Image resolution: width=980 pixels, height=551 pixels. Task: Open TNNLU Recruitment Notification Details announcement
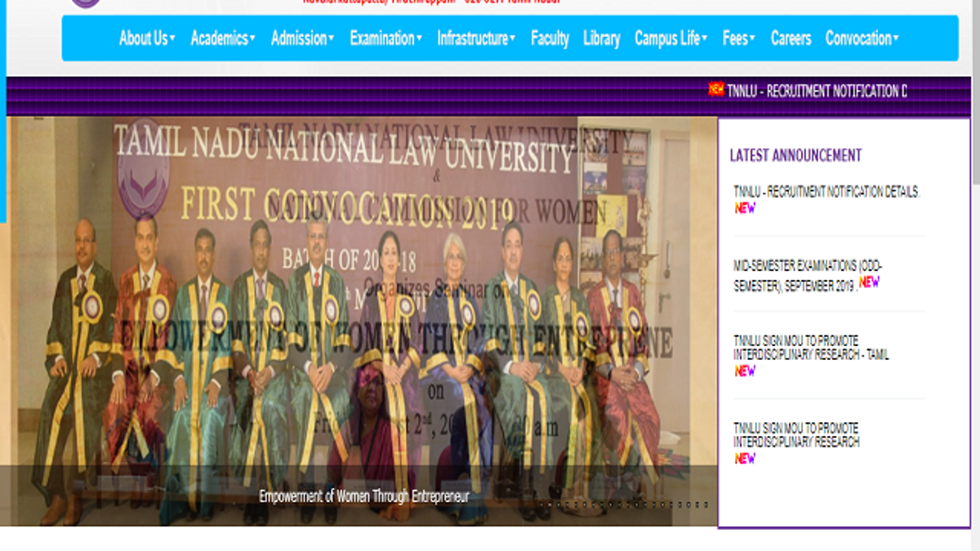[x=826, y=192]
